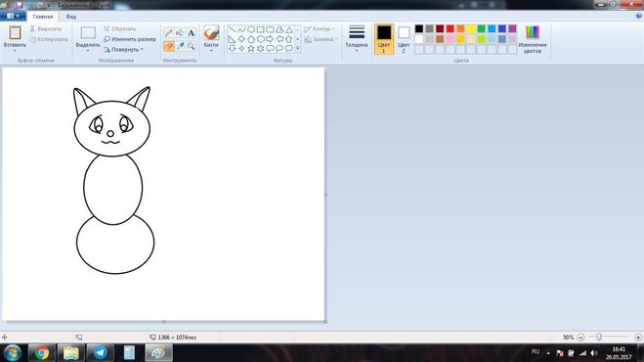This screenshot has height=362, width=644.
Task: Click the zoom out minus button
Action: coord(580,338)
